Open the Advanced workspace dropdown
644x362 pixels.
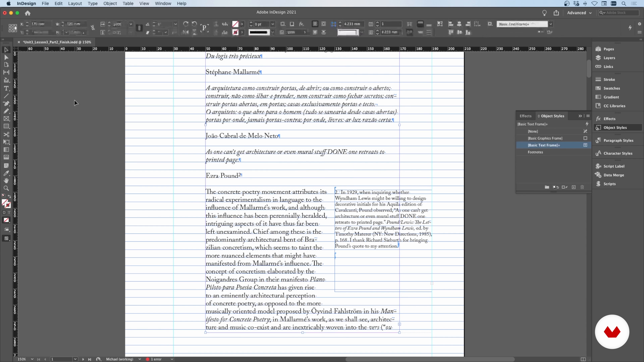click(x=579, y=13)
